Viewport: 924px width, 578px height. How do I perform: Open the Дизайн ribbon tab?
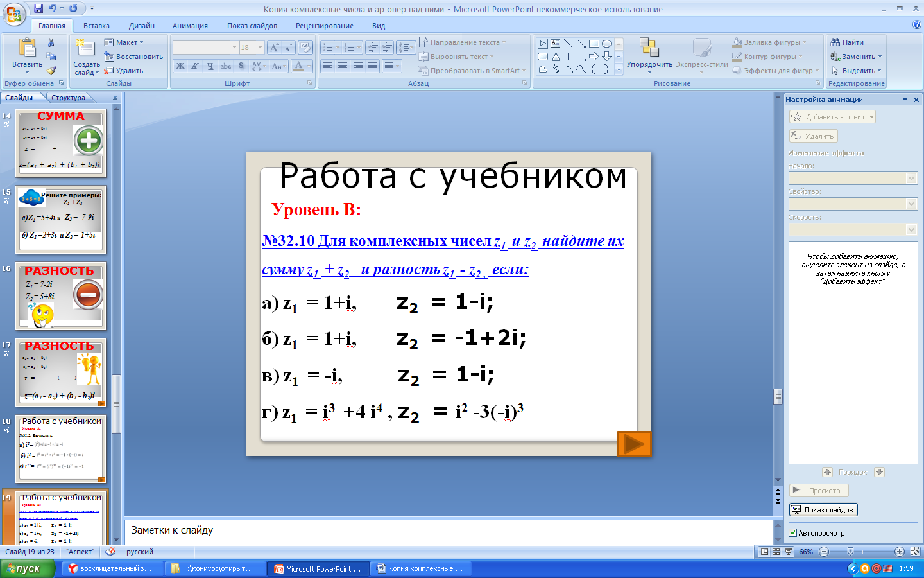point(141,26)
